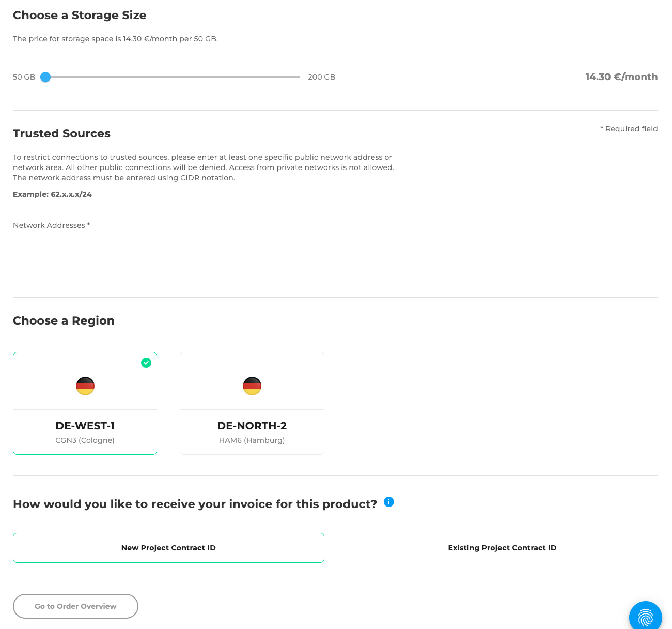Image resolution: width=672 pixels, height=629 pixels.
Task: Select the DE-NORTH-2 HAM6 Hamburg region
Action: click(x=252, y=404)
